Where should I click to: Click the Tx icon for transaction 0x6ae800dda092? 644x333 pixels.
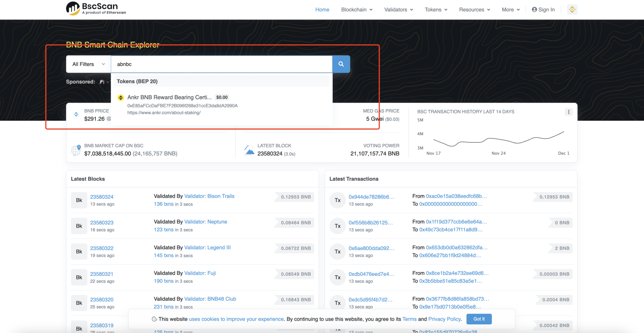pos(337,252)
